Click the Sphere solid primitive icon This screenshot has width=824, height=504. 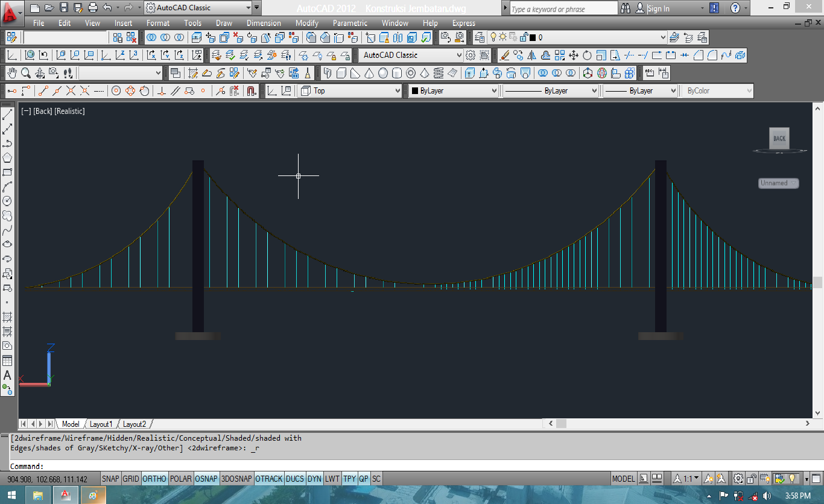coord(383,73)
